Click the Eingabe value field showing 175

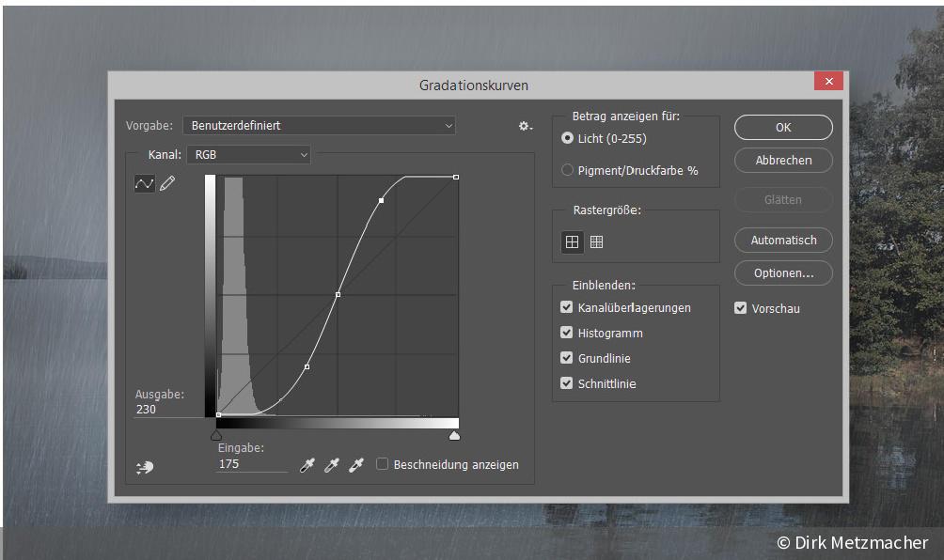point(229,463)
